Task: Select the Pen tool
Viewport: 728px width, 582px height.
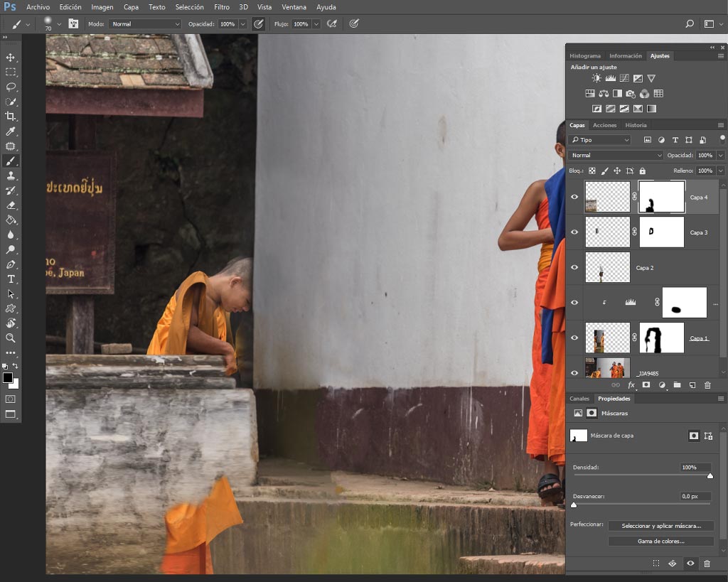Action: [x=10, y=264]
